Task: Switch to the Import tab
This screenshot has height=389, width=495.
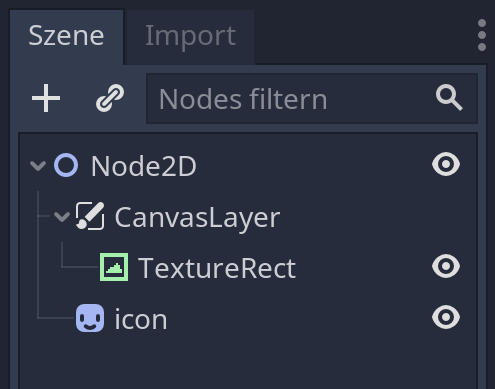Action: [190, 37]
